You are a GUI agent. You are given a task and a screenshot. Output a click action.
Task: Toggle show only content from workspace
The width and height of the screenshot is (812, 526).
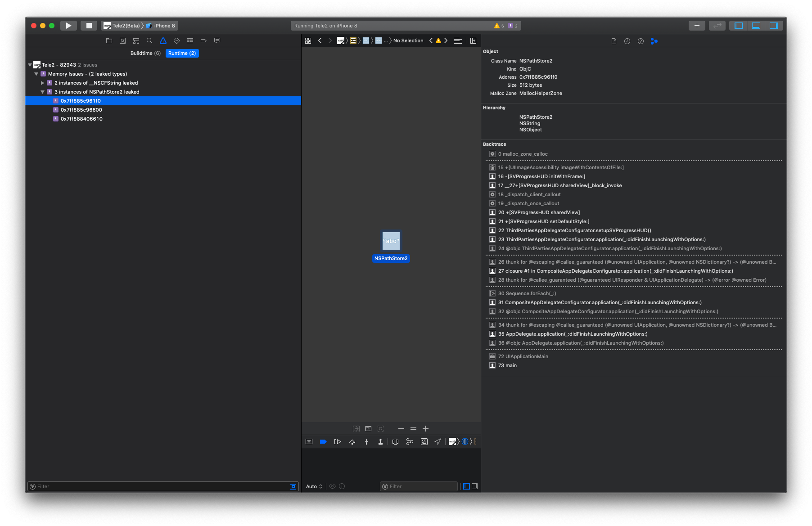click(x=368, y=429)
